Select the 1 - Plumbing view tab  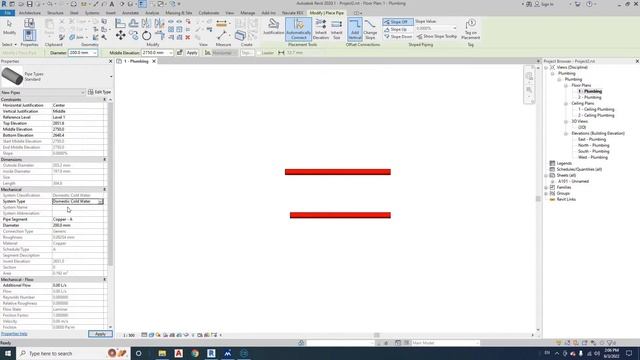136,61
